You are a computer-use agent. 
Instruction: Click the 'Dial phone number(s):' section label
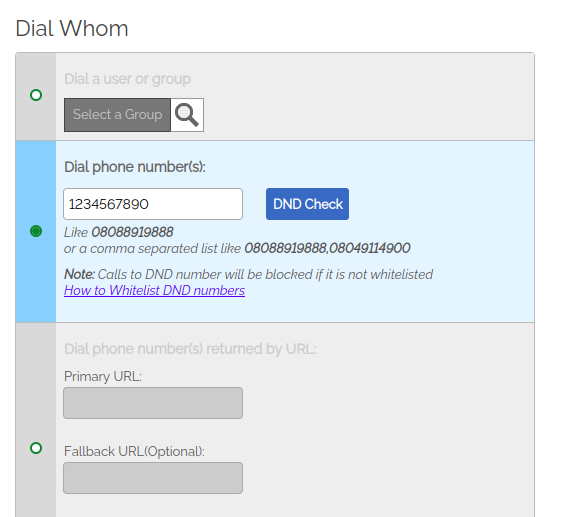(135, 167)
